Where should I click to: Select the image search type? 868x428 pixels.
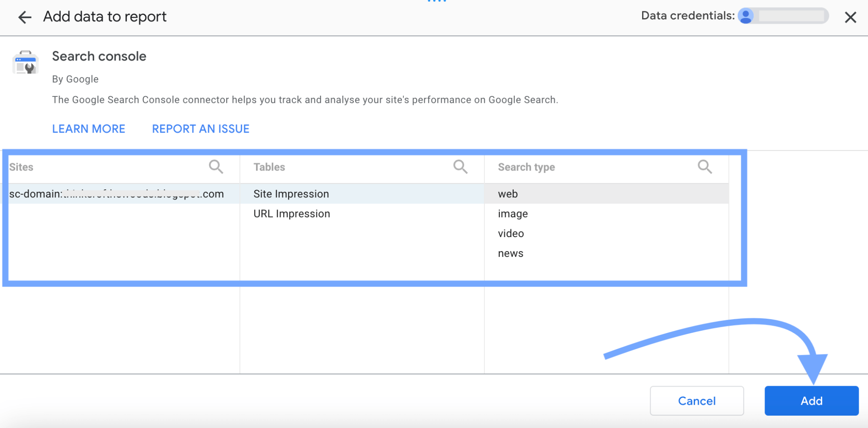pyautogui.click(x=512, y=213)
